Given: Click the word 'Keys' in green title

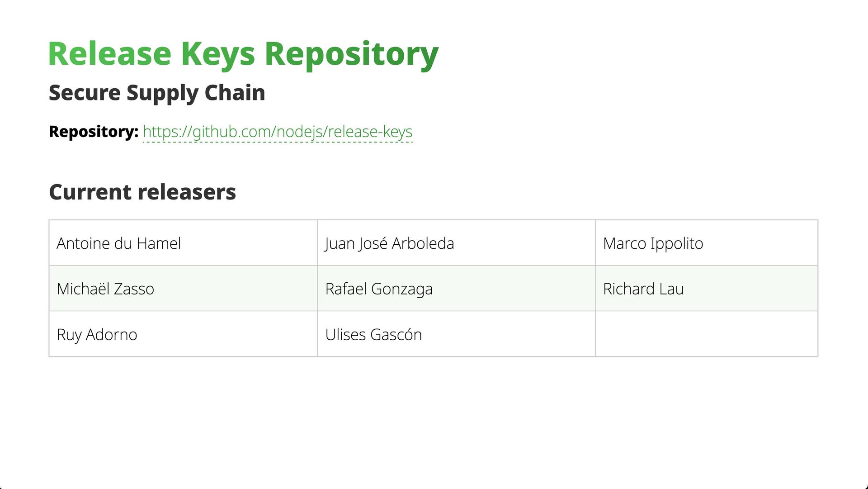Looking at the screenshot, I should (218, 54).
